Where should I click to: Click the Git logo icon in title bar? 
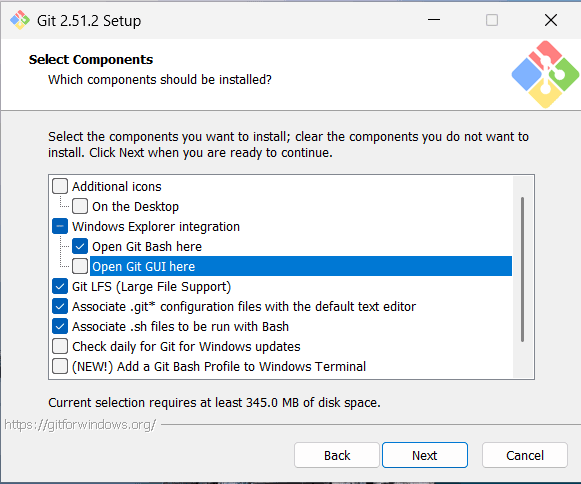20,20
